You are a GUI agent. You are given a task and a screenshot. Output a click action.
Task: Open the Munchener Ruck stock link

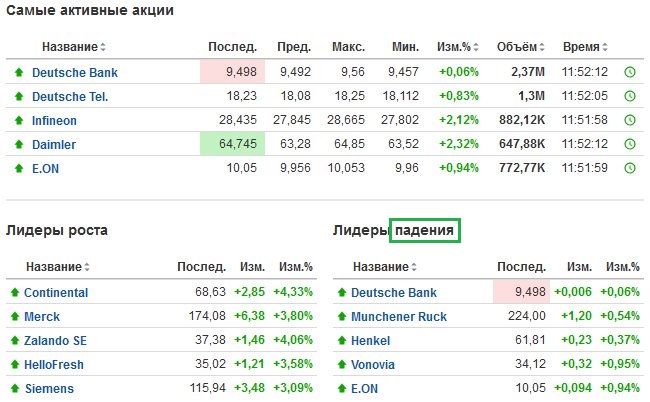[399, 317]
